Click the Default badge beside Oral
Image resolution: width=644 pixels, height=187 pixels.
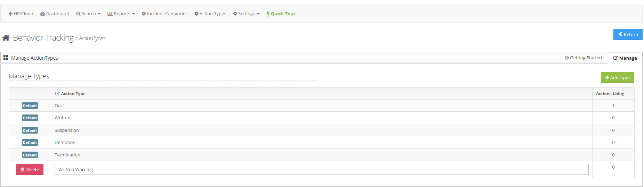(30, 106)
